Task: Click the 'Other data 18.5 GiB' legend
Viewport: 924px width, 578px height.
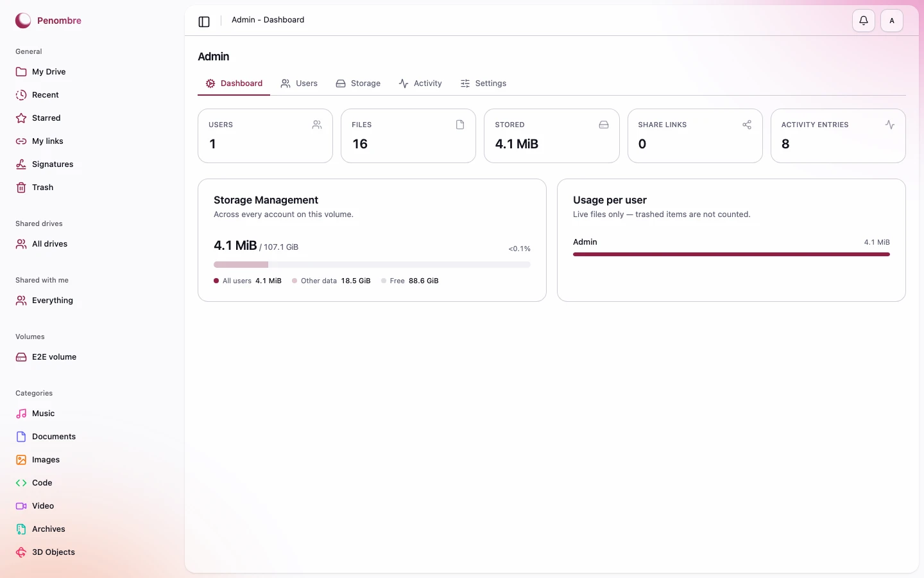Action: [331, 281]
